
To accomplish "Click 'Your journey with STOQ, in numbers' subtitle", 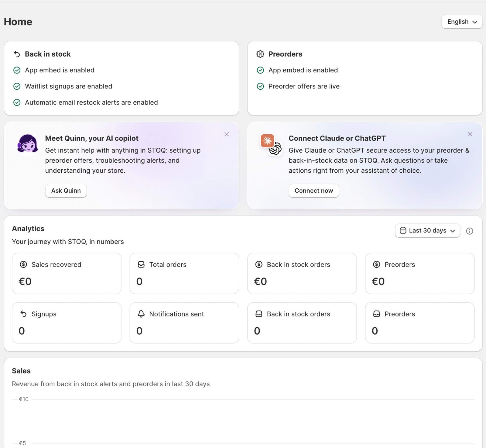I will [68, 242].
